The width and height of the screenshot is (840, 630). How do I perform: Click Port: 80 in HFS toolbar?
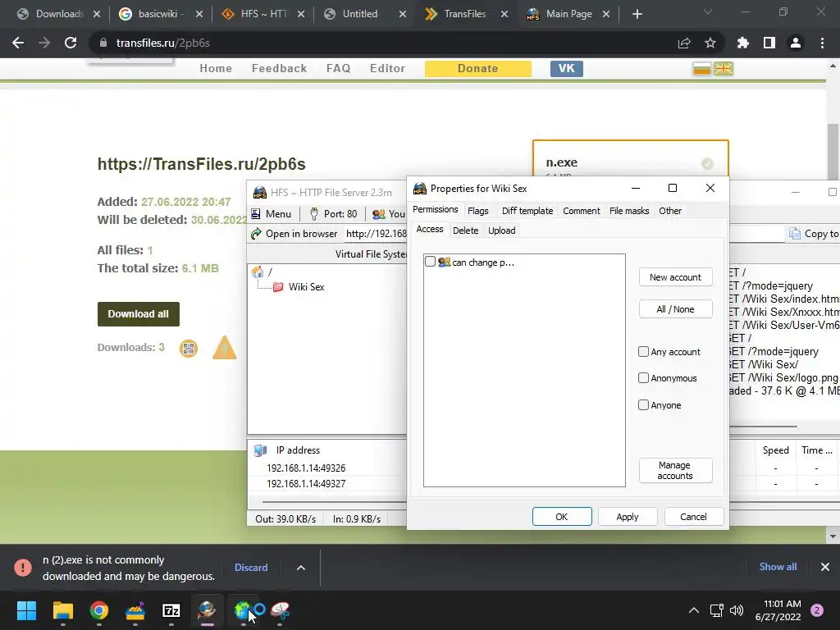(333, 214)
